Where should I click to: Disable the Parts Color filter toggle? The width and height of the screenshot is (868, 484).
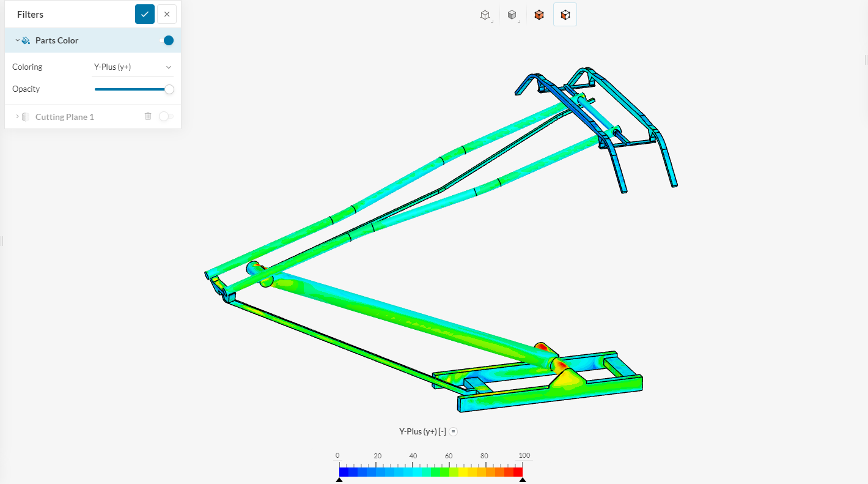[166, 40]
